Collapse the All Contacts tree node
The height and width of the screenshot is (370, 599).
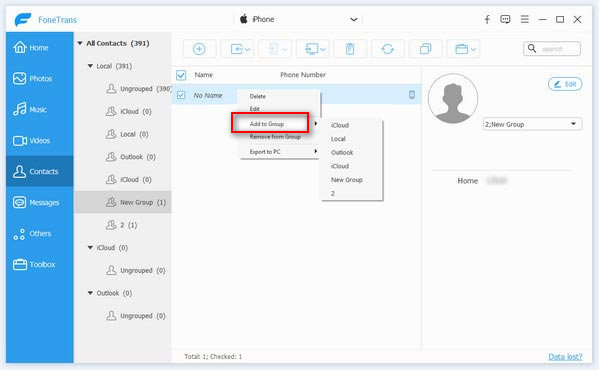(x=80, y=44)
